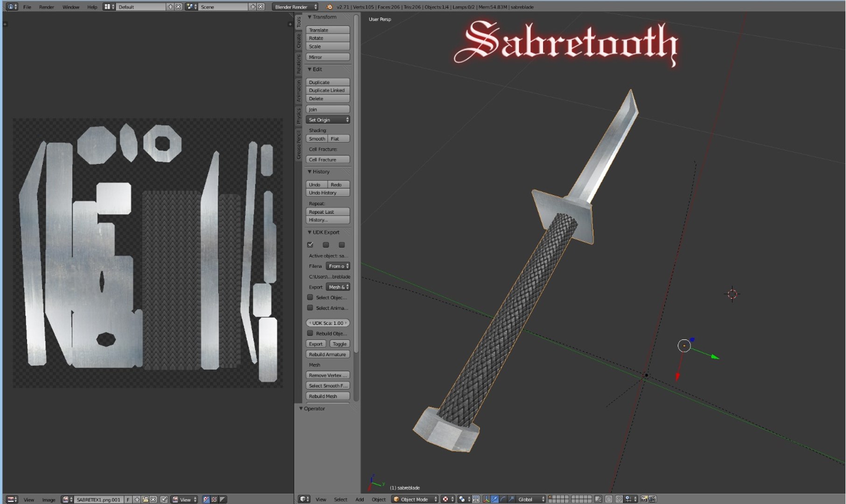Image resolution: width=846 pixels, height=504 pixels.
Task: Add a new scene with plus icon
Action: coord(253,7)
